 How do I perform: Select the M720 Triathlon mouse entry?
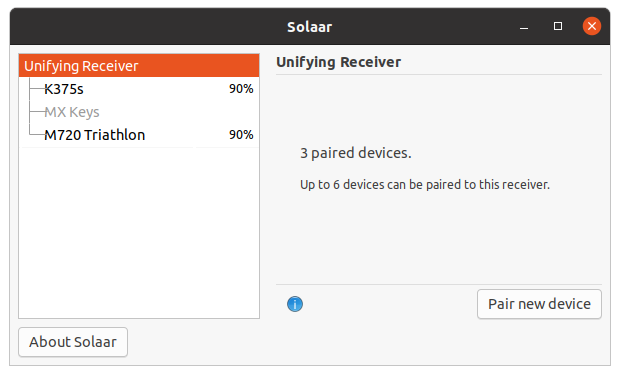point(139,135)
